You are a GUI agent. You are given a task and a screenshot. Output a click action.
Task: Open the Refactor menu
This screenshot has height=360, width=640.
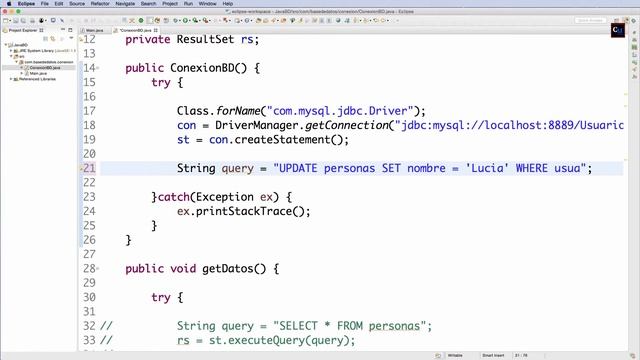tap(100, 4)
